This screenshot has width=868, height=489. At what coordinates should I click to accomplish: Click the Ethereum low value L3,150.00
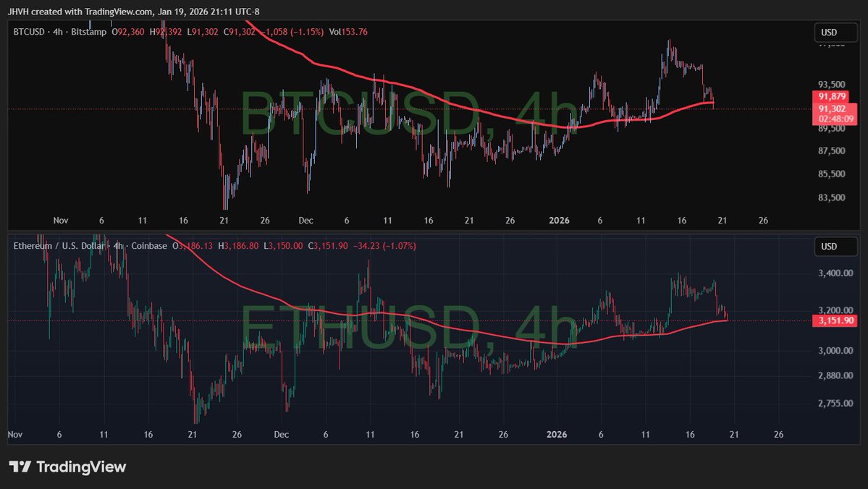(x=283, y=246)
